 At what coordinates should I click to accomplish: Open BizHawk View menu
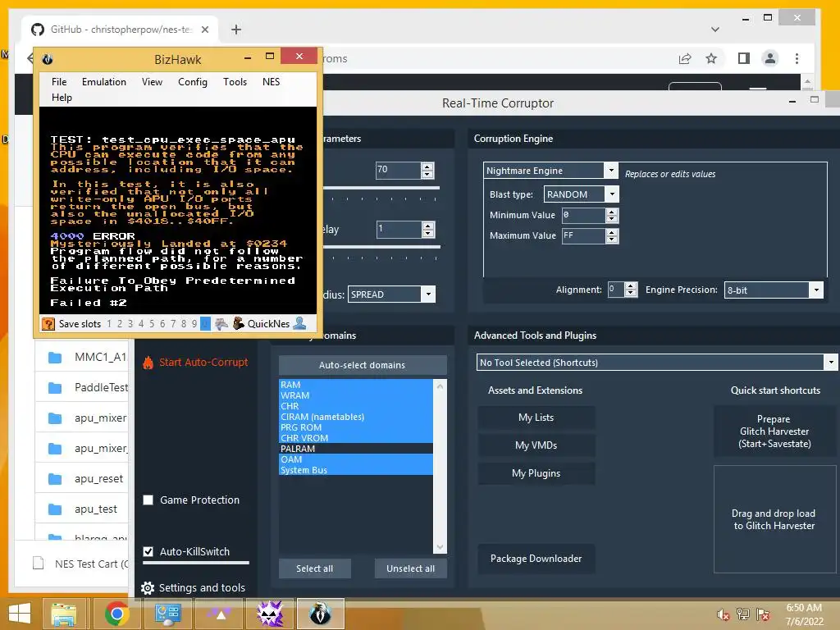click(x=152, y=82)
